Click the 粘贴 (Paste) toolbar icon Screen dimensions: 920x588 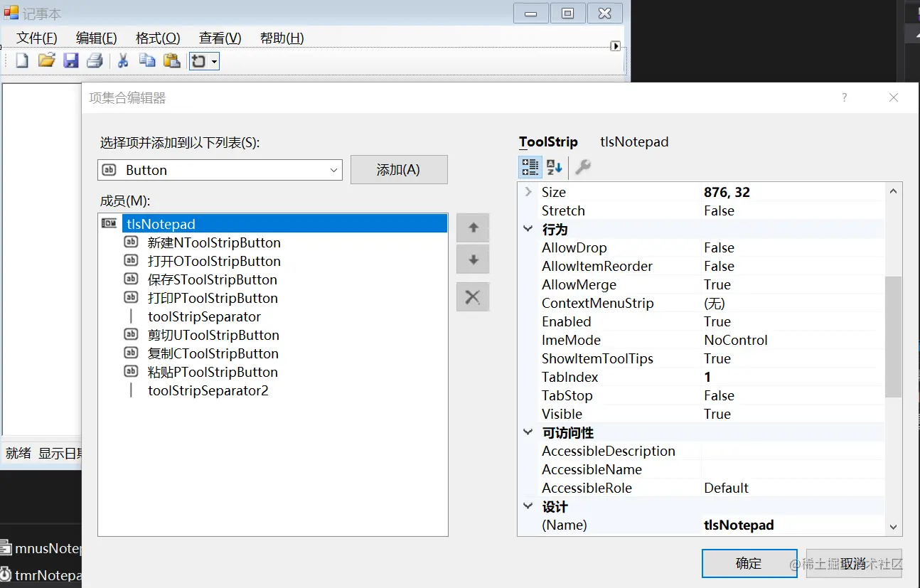[x=171, y=60]
